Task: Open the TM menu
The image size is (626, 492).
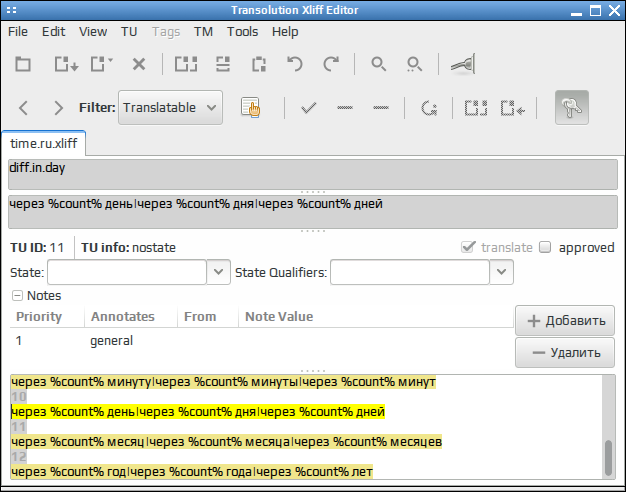Action: [203, 32]
